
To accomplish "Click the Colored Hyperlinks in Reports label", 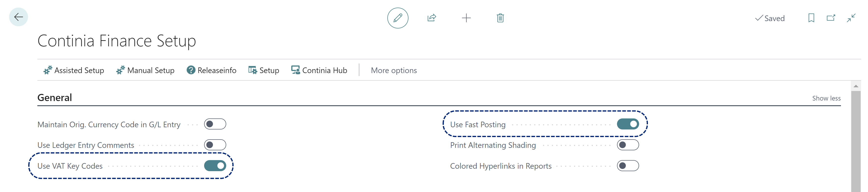I will [x=501, y=166].
